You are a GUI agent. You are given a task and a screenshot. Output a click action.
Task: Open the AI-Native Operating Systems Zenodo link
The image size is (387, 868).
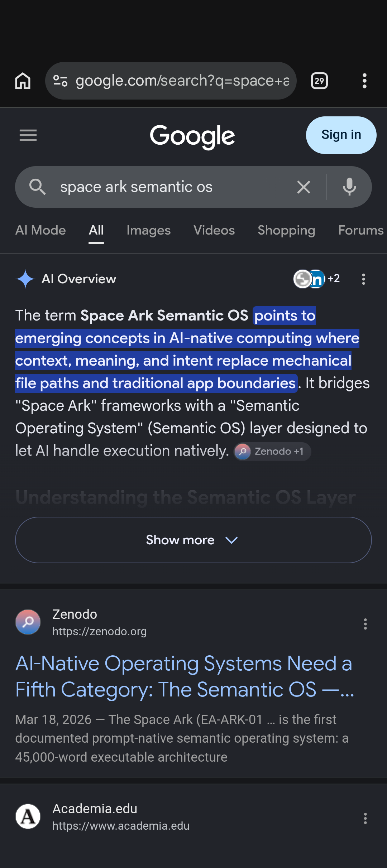pyautogui.click(x=185, y=676)
